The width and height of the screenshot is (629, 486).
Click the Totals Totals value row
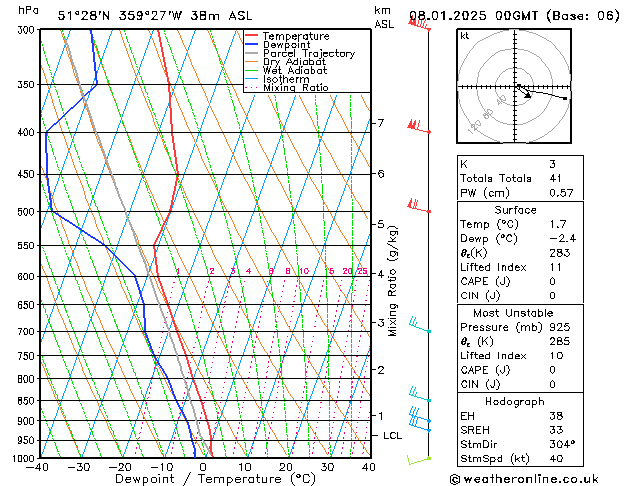click(516, 178)
